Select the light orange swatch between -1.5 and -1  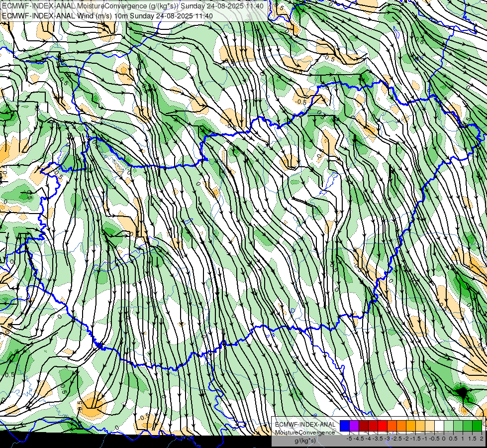pos(420,426)
